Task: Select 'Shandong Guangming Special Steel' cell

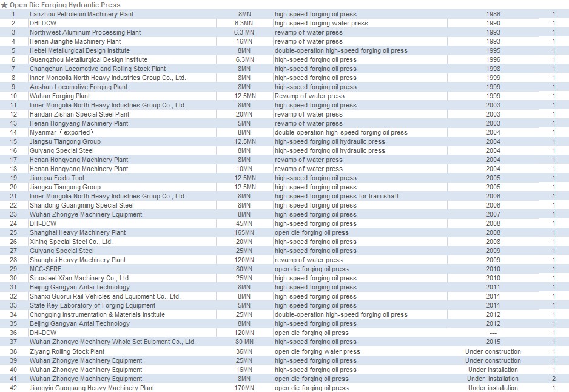Action: pos(82,205)
